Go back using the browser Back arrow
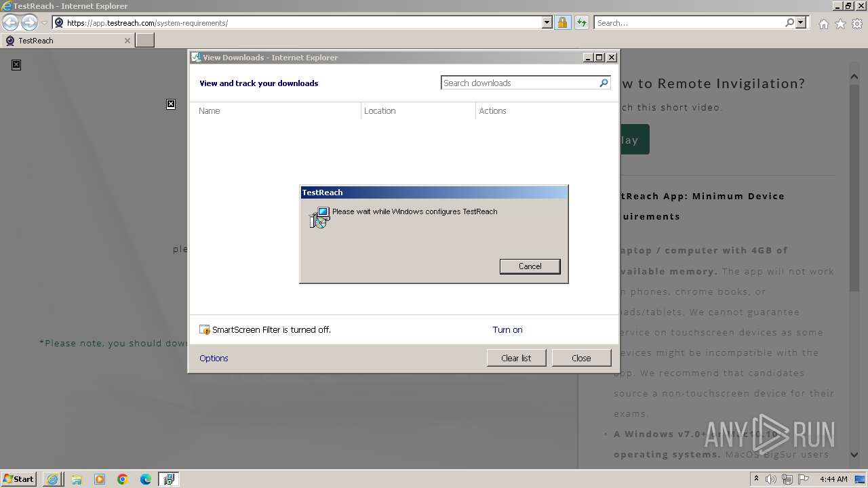The image size is (868, 488). [x=10, y=22]
